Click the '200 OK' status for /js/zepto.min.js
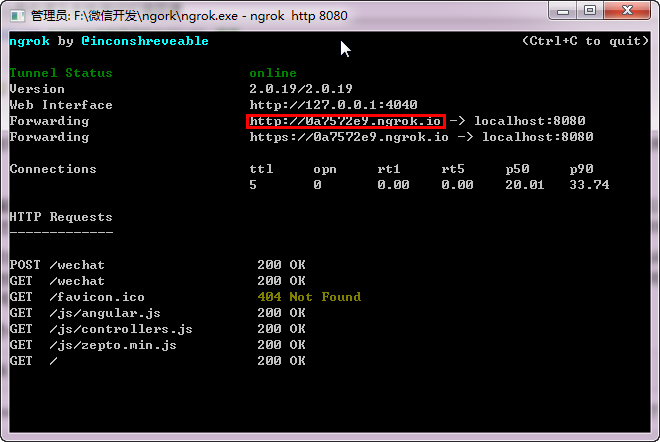The width and height of the screenshot is (660, 442). [x=281, y=345]
